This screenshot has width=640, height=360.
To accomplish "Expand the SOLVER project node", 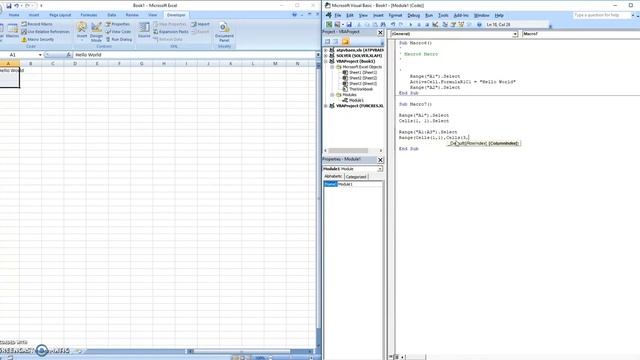I will [x=326, y=56].
